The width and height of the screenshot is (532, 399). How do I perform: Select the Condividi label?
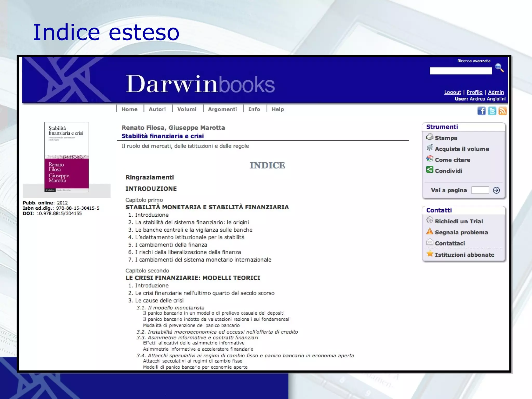(x=449, y=171)
